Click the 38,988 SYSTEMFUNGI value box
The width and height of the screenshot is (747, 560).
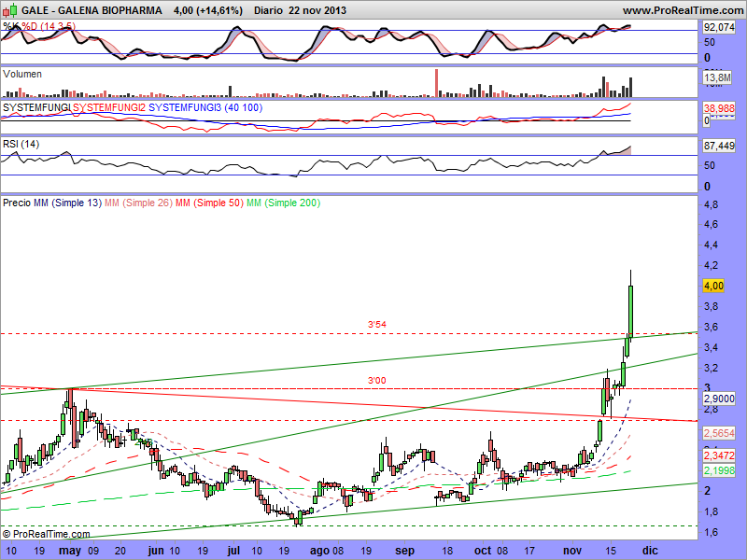point(719,108)
